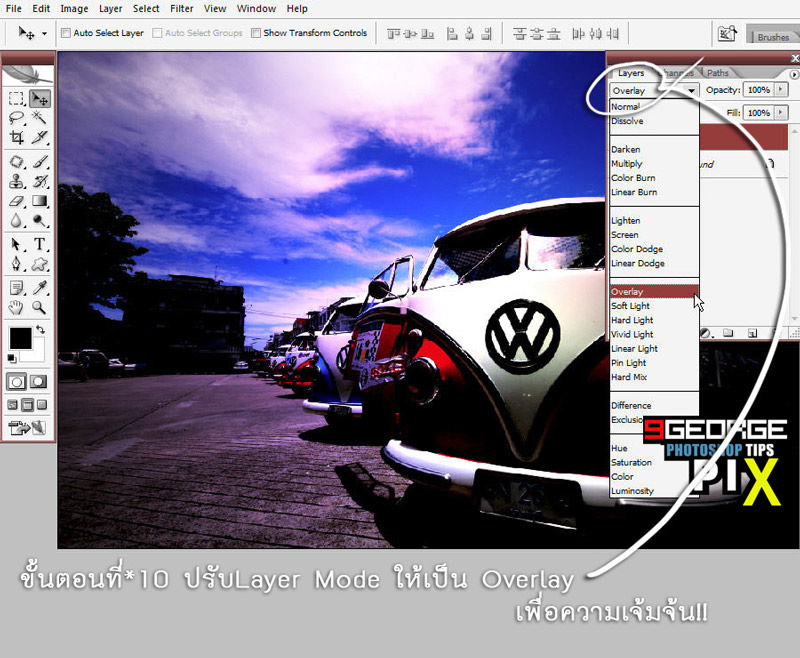This screenshot has height=658, width=800.
Task: Swap foreground and background colors
Action: pos(40,330)
